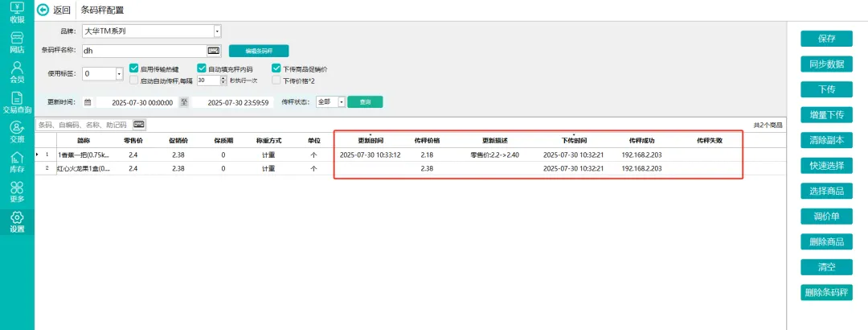Click the 查询 query button

365,102
